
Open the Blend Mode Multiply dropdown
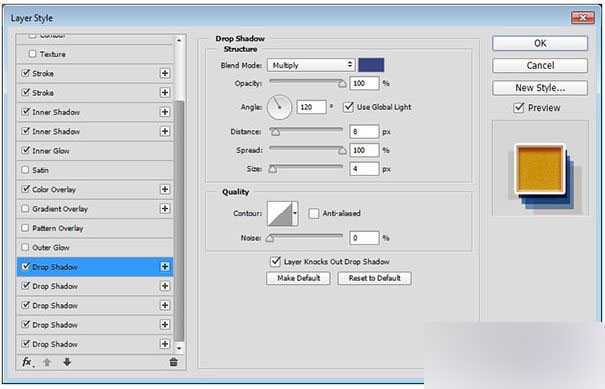pyautogui.click(x=311, y=65)
